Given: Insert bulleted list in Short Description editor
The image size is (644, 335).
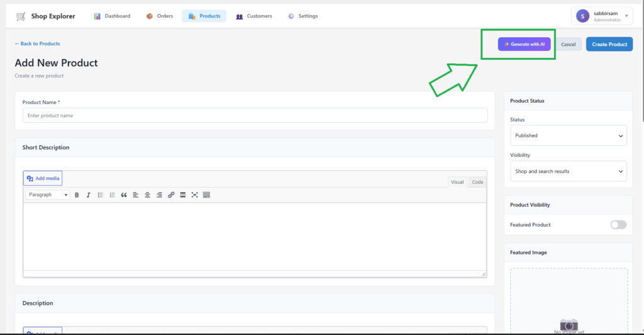Looking at the screenshot, I should [100, 195].
